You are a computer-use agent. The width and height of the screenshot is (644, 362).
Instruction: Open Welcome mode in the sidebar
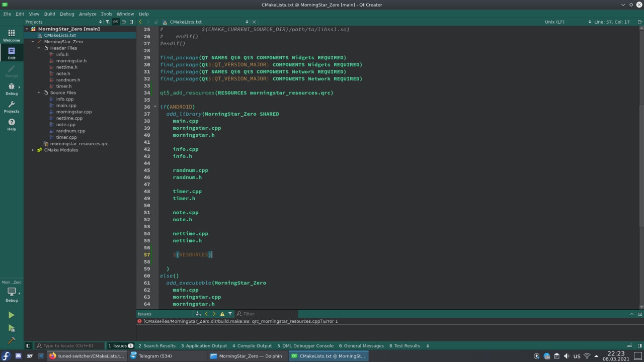point(12,35)
